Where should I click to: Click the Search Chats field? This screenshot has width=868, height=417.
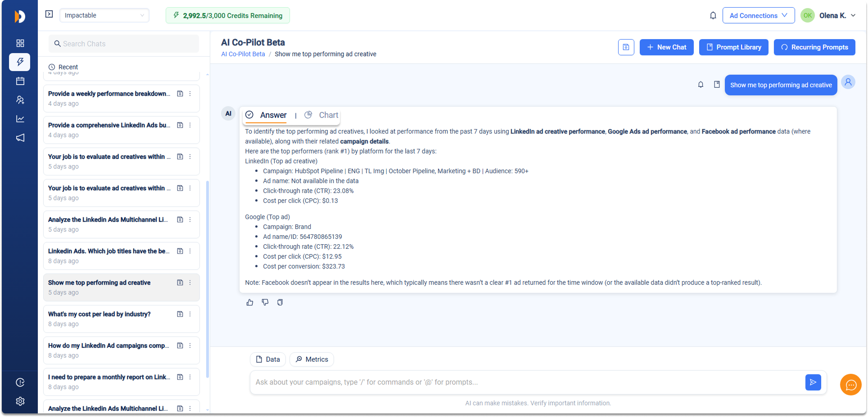coord(124,44)
